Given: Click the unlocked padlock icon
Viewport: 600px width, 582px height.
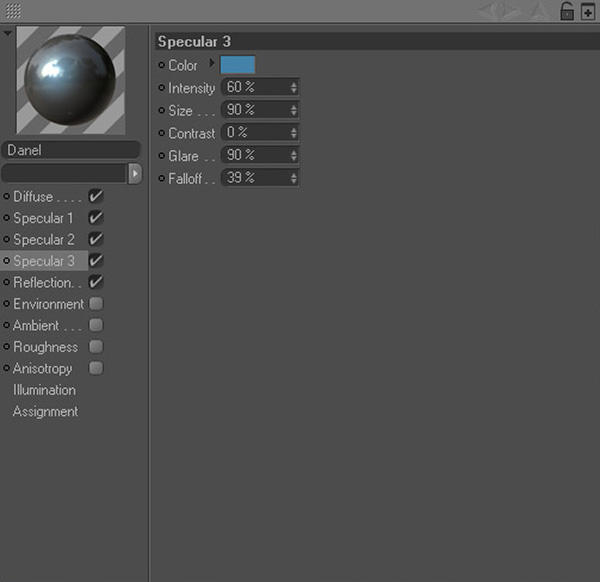Looking at the screenshot, I should [x=567, y=11].
